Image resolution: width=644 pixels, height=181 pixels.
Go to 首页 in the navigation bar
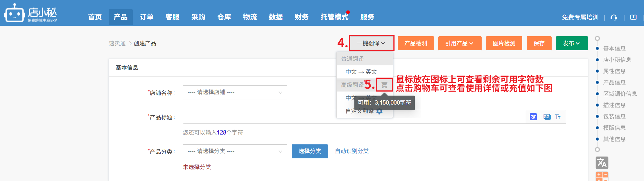95,17
